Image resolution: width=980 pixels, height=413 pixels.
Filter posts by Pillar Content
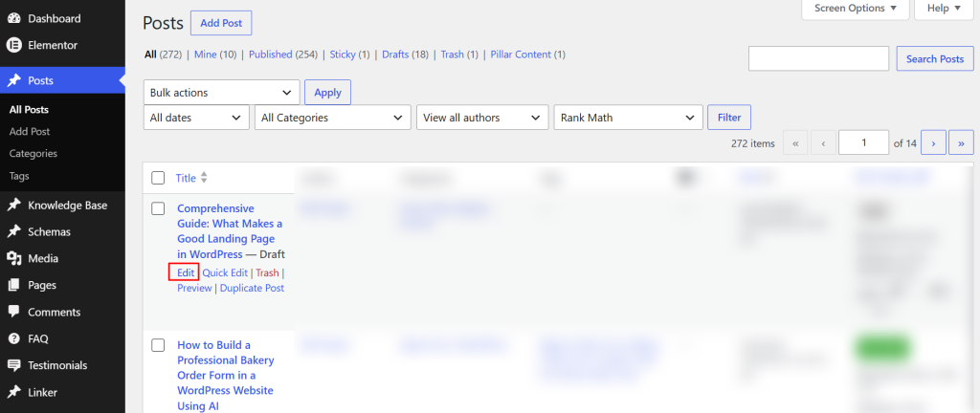tap(522, 54)
